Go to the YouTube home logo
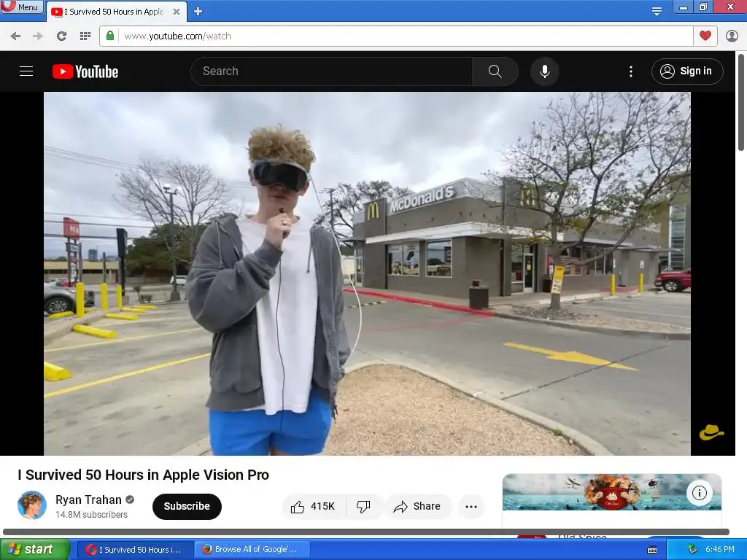The height and width of the screenshot is (560, 747). pyautogui.click(x=85, y=71)
